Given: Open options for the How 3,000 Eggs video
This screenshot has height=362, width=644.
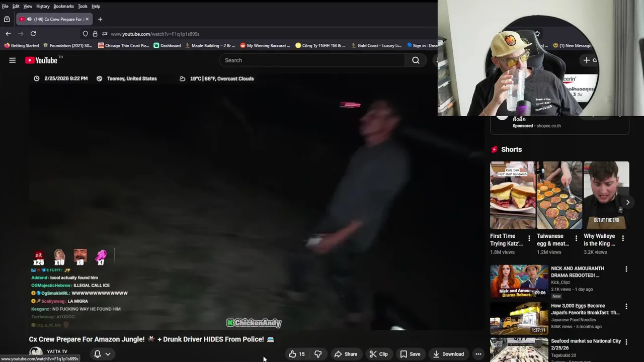Looking at the screenshot, I should (x=626, y=306).
